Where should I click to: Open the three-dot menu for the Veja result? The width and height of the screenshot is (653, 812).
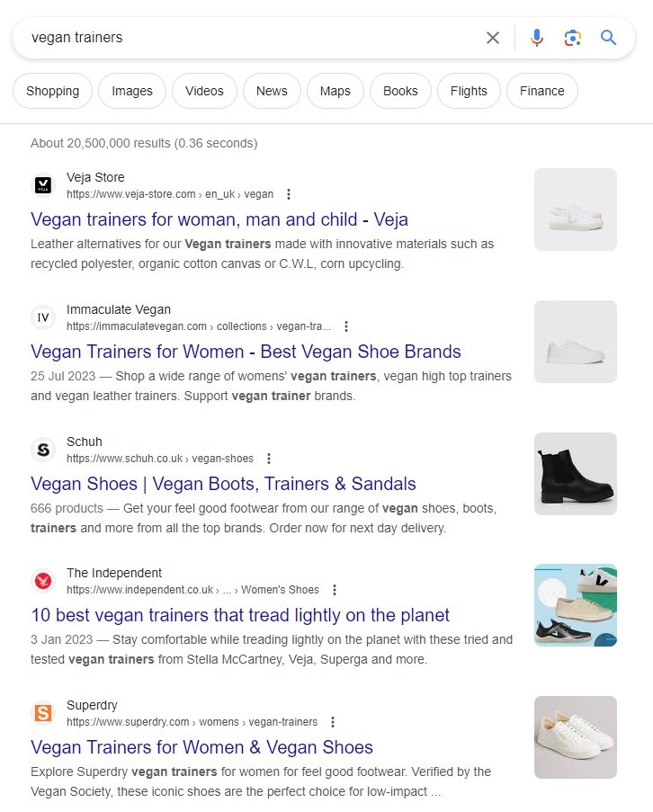289,194
